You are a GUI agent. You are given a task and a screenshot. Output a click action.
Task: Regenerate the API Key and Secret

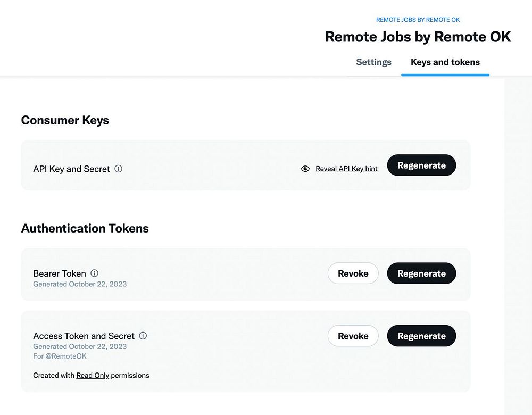[x=421, y=165]
